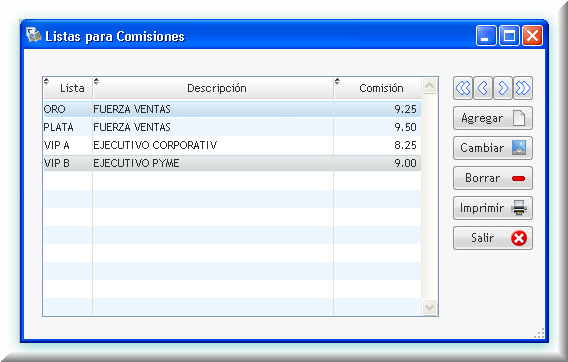Click the Cambiar button

click(493, 148)
